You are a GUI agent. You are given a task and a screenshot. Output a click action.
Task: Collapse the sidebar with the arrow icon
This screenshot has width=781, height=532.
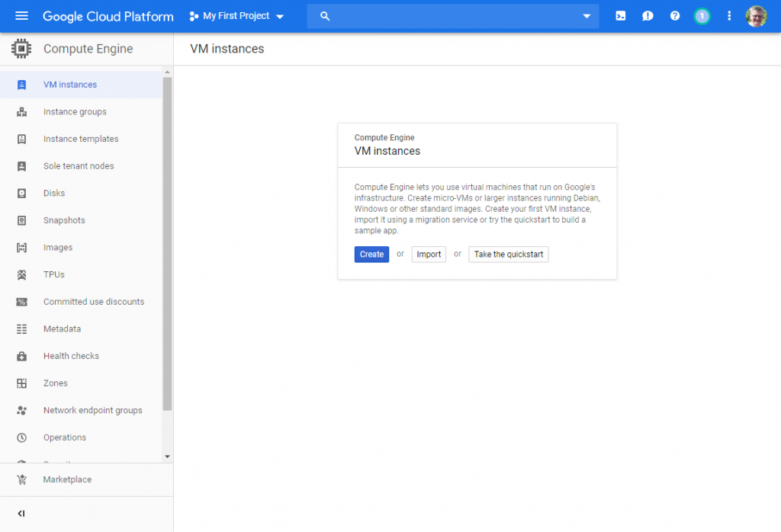coord(21,514)
